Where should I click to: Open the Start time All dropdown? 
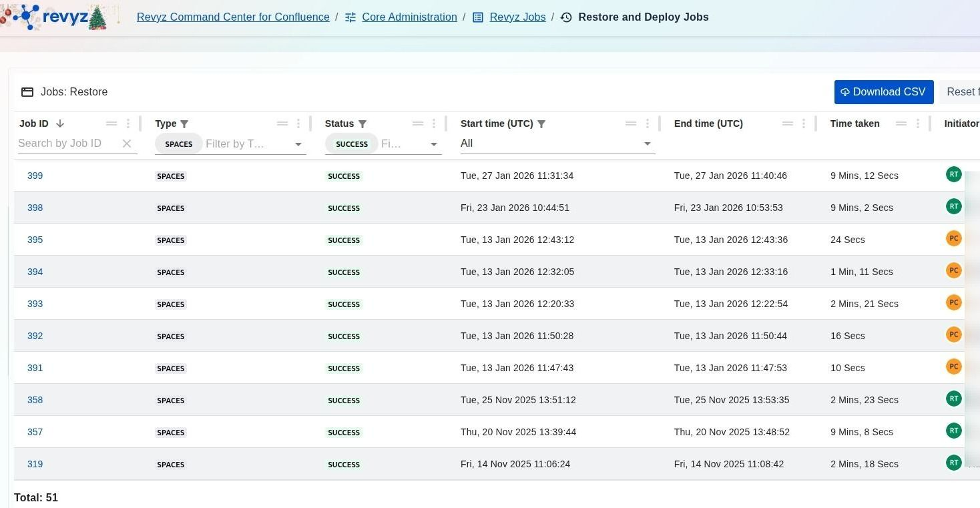click(x=646, y=144)
